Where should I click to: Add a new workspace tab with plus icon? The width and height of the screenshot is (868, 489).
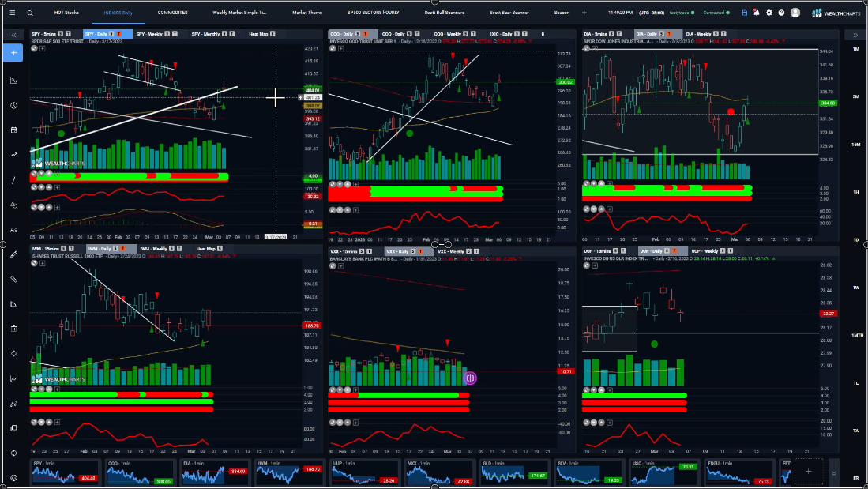click(584, 13)
